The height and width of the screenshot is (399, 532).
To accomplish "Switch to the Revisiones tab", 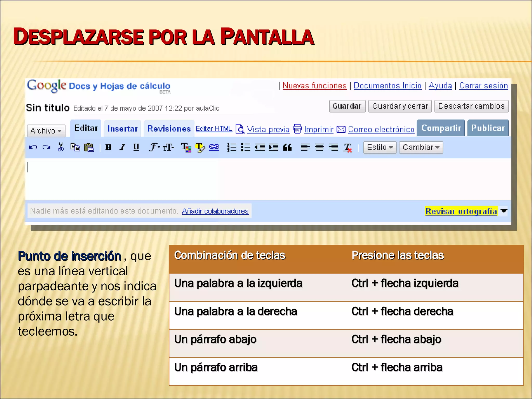I will (169, 129).
